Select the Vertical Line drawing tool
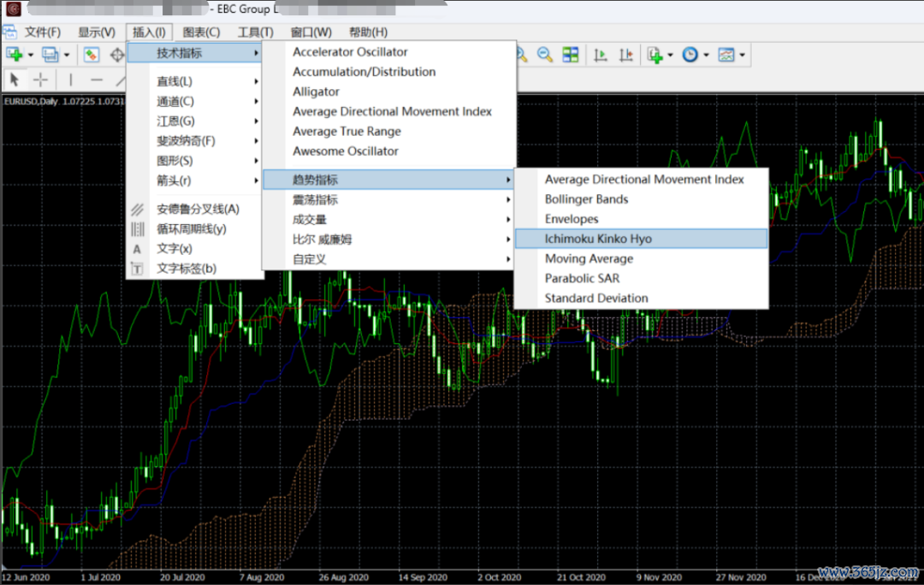 71,79
